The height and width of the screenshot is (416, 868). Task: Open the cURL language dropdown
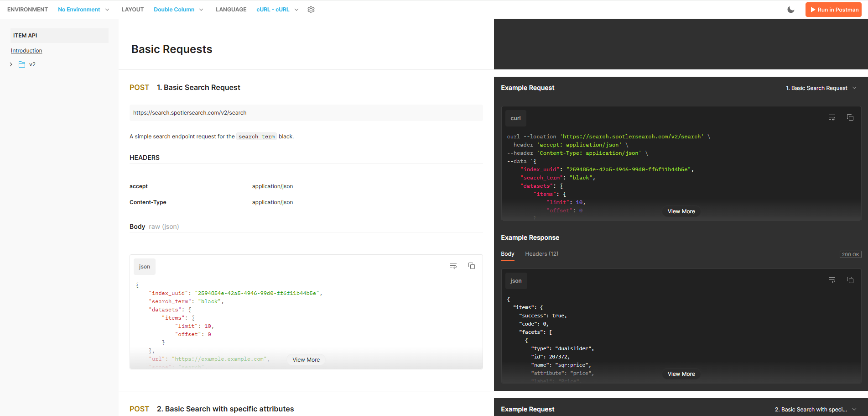point(277,10)
